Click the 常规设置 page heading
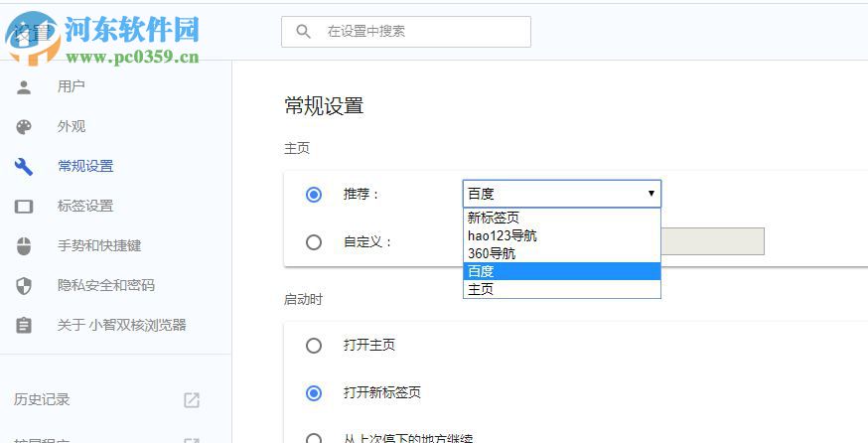The image size is (868, 443). click(324, 105)
